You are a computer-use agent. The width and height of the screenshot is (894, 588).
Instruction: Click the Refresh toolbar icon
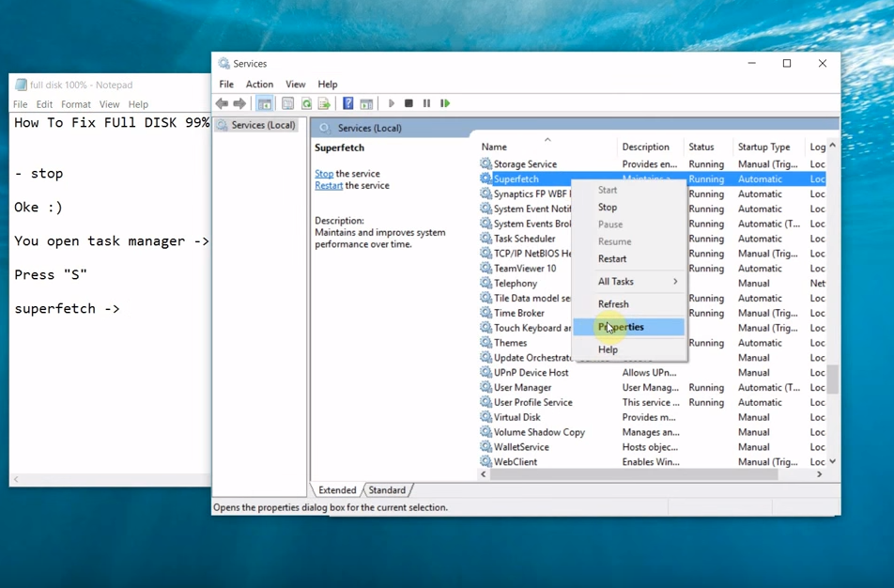click(306, 103)
